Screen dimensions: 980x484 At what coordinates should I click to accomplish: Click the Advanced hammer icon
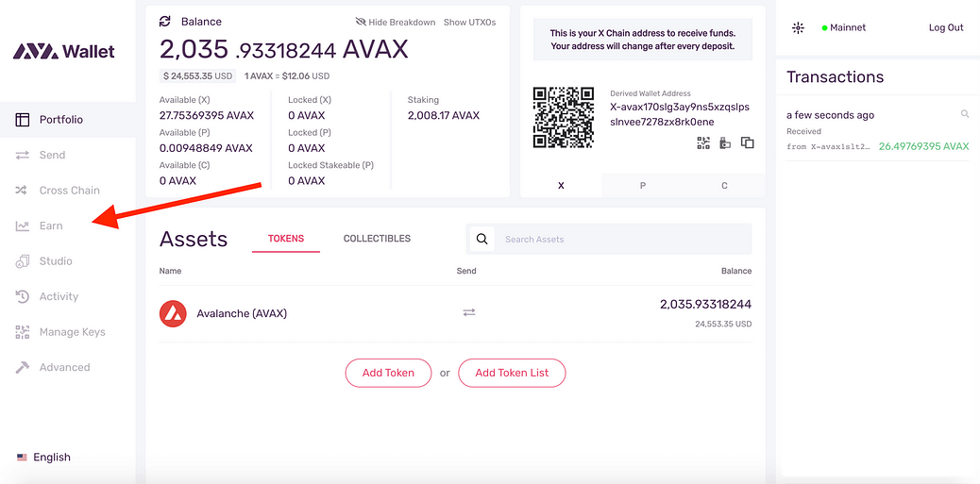point(23,367)
